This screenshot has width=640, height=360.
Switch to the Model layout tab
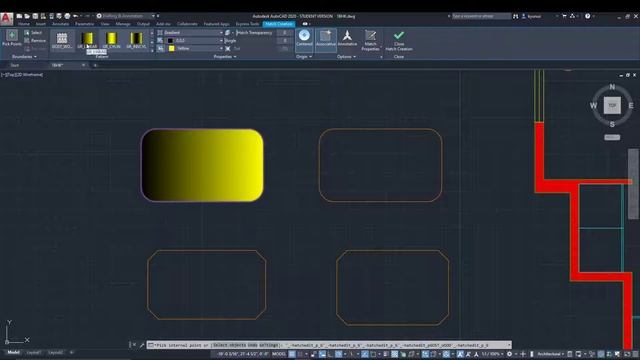point(13,352)
